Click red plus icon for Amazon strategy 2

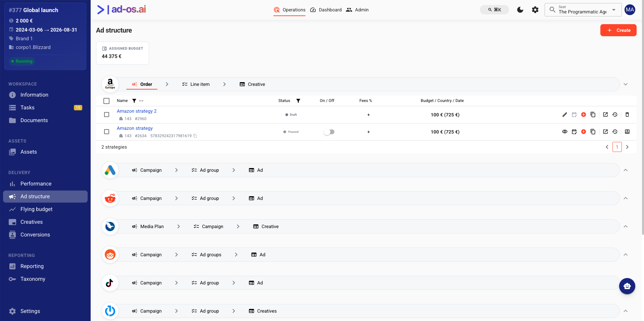tap(584, 115)
